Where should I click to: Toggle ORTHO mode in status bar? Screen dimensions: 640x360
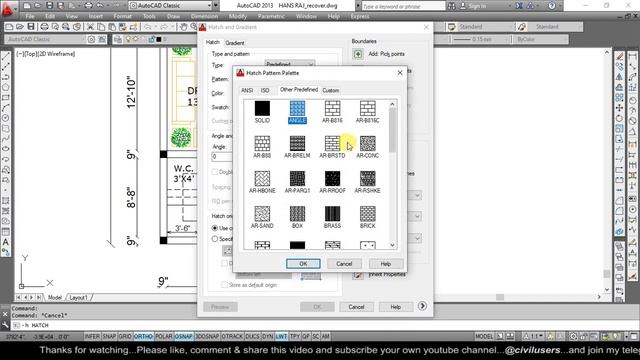(143, 336)
